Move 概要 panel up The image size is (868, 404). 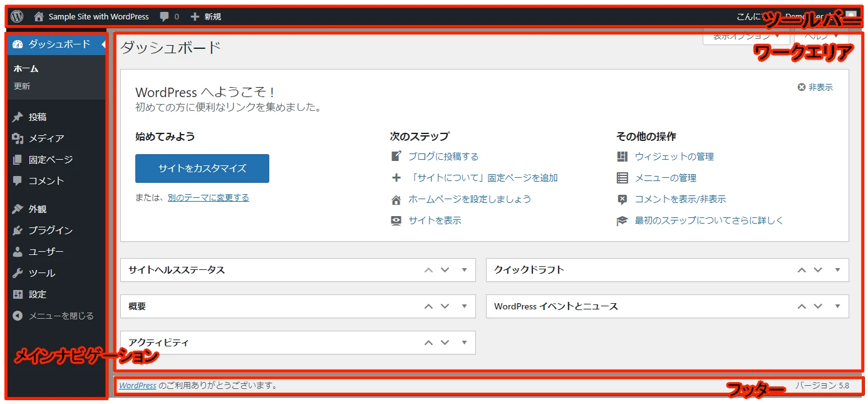coord(428,306)
